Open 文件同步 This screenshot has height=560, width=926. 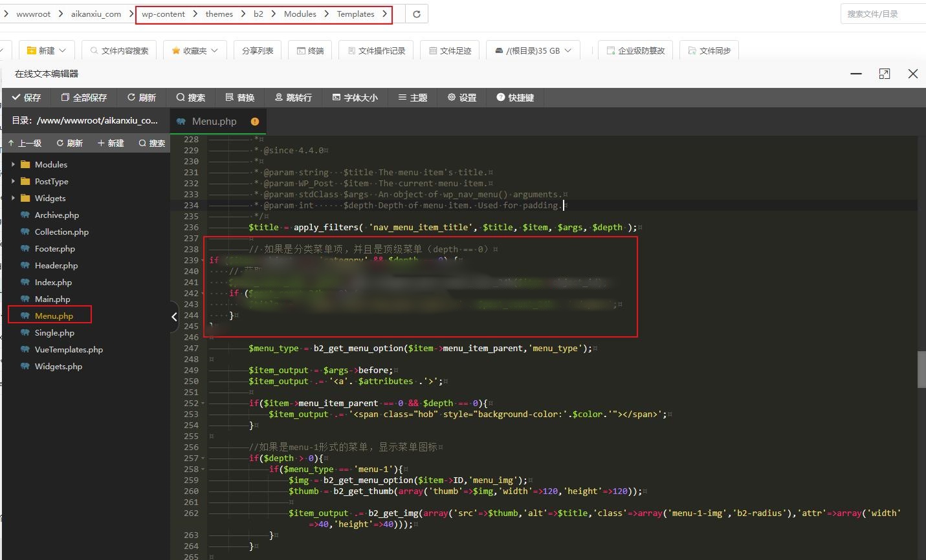click(709, 50)
